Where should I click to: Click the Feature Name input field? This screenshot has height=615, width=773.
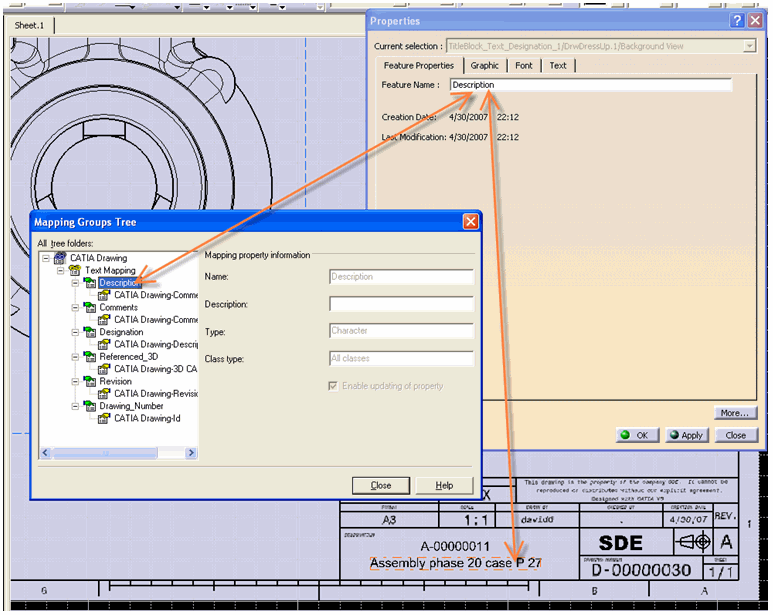tap(590, 85)
